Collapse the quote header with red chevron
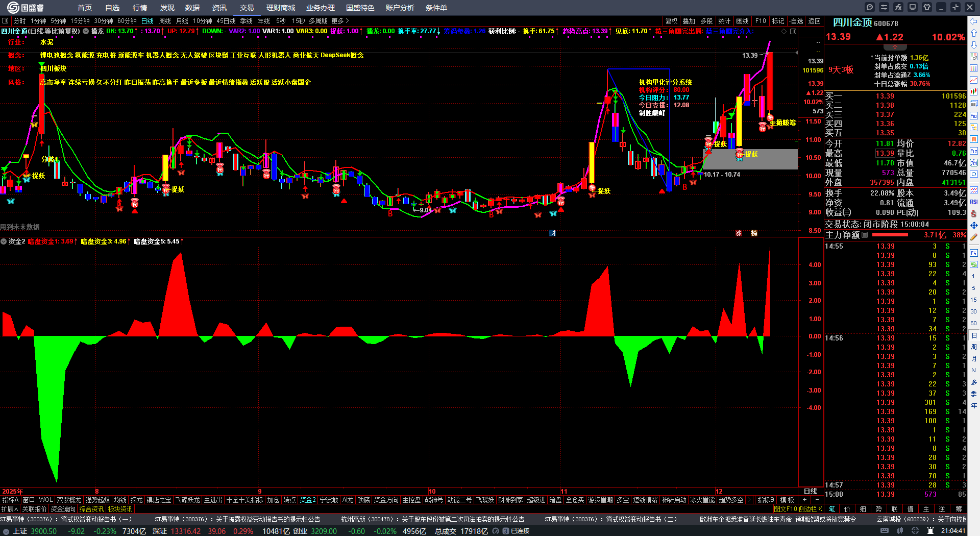 pos(895,47)
